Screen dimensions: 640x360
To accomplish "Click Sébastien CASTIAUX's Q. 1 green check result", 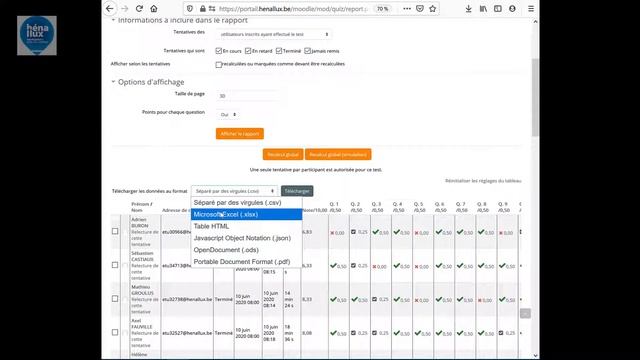I will pyautogui.click(x=333, y=266).
